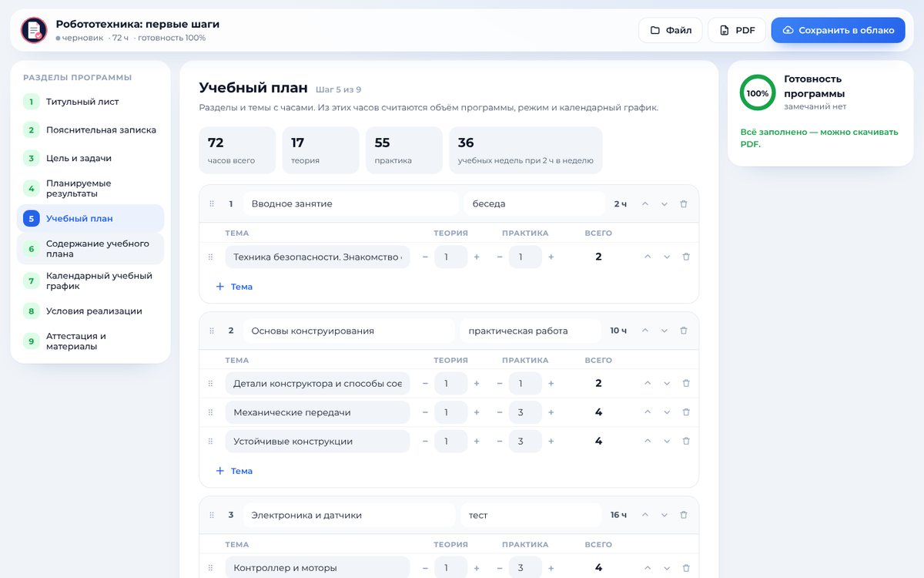Move topic "Устойчивые конструкции" down
This screenshot has height=578, width=924.
tap(667, 442)
